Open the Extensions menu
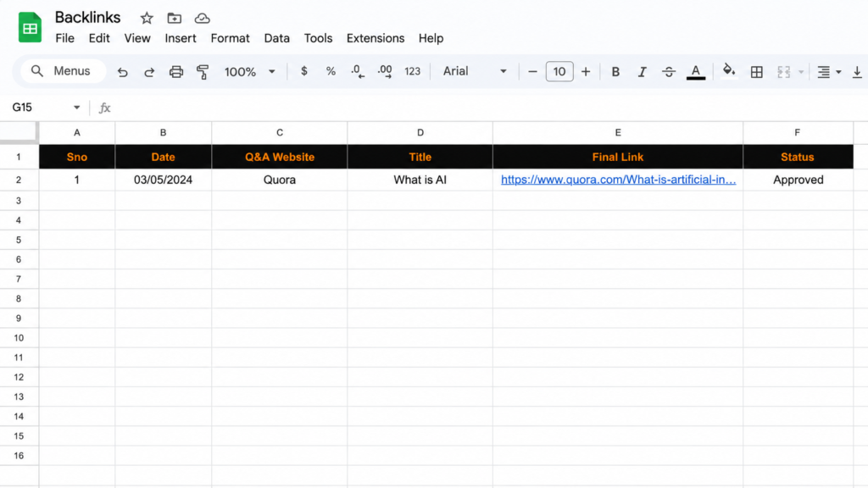Viewport: 868px width, 488px height. coord(376,38)
